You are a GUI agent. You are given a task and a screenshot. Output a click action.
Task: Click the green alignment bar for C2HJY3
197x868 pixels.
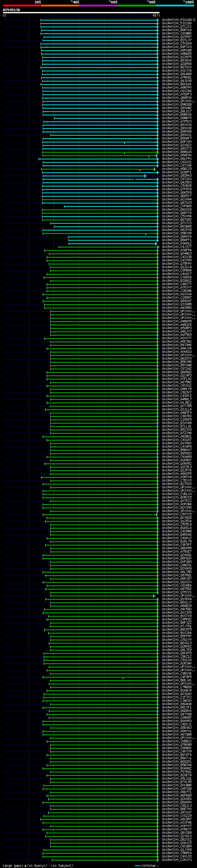pos(105,860)
